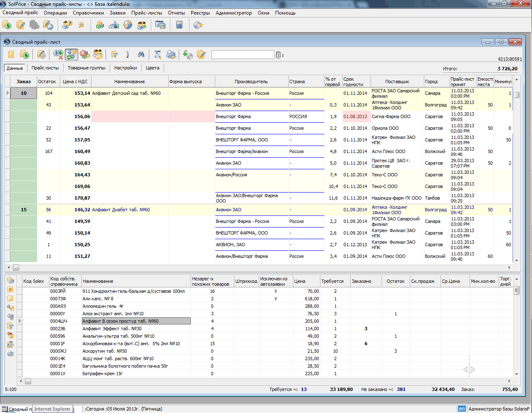Viewport: 532px width, 413px height.
Task: Toggle the percent coins toolbar button
Action: tap(58, 54)
